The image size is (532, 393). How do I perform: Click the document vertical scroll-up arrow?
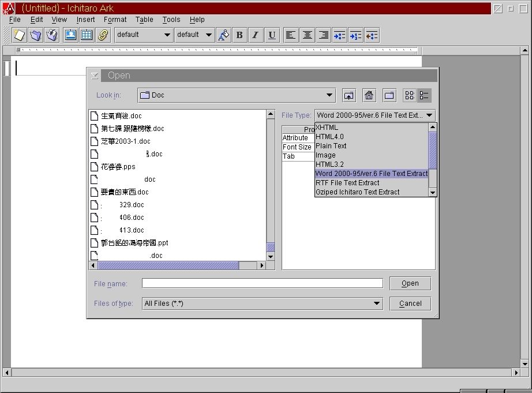[524, 51]
